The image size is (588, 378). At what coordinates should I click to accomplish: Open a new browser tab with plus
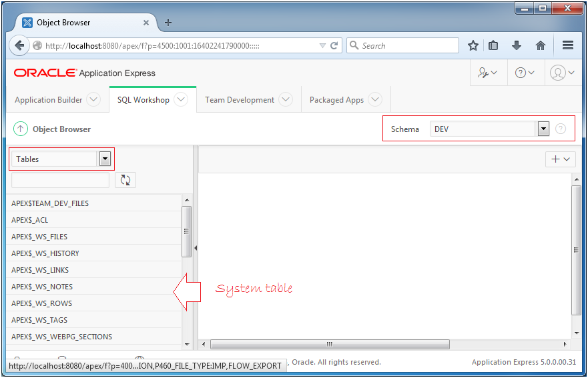(x=168, y=23)
